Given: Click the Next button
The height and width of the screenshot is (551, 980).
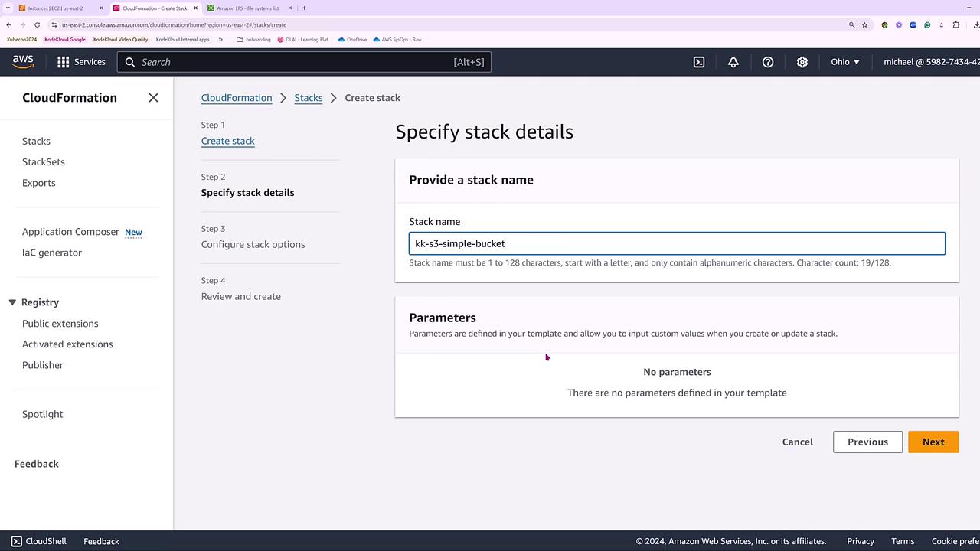Looking at the screenshot, I should pos(933,442).
